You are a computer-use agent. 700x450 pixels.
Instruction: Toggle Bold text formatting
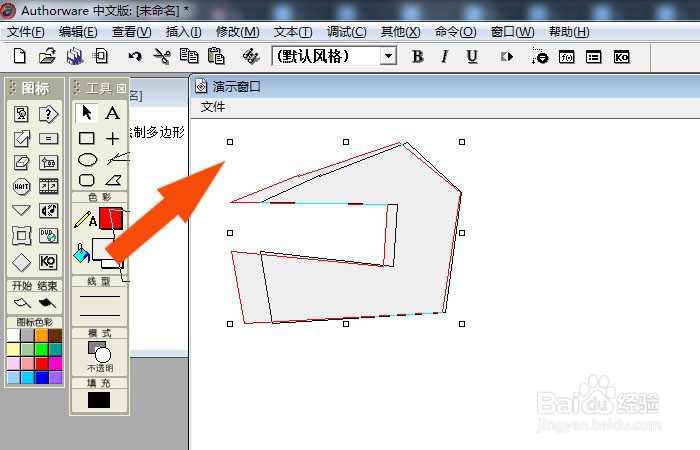click(x=418, y=57)
